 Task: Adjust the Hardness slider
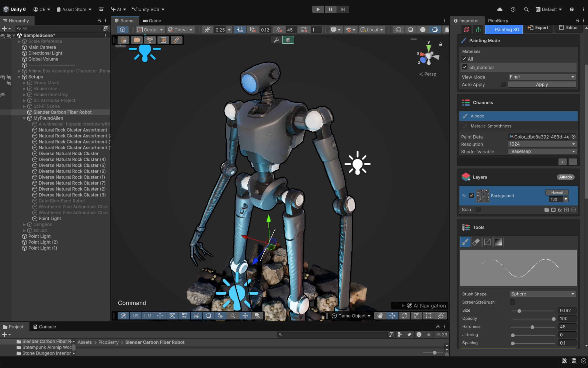[533, 327]
